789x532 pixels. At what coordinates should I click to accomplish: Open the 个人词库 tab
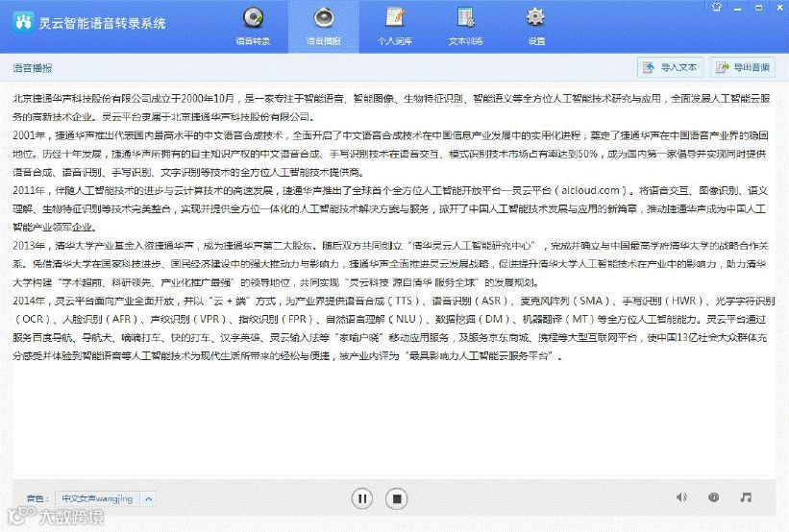coord(395,26)
